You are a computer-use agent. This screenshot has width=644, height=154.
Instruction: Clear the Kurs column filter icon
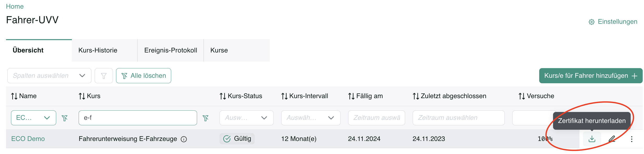point(206,118)
